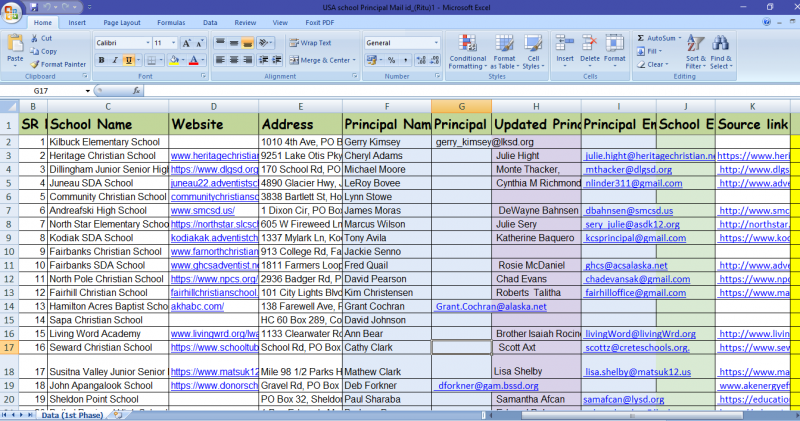
Task: Open Sort & Filter menu
Action: tap(696, 52)
